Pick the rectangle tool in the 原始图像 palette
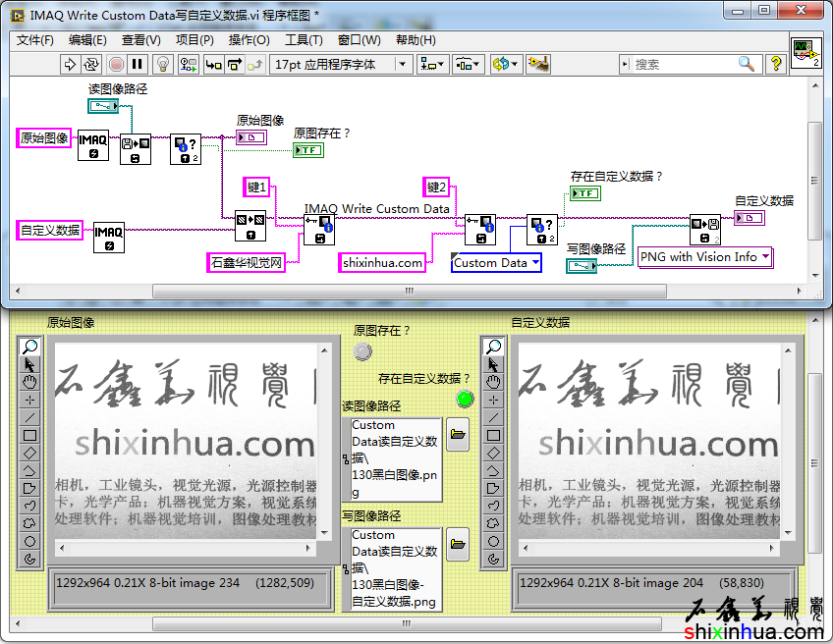The width and height of the screenshot is (833, 644). pos(29,435)
